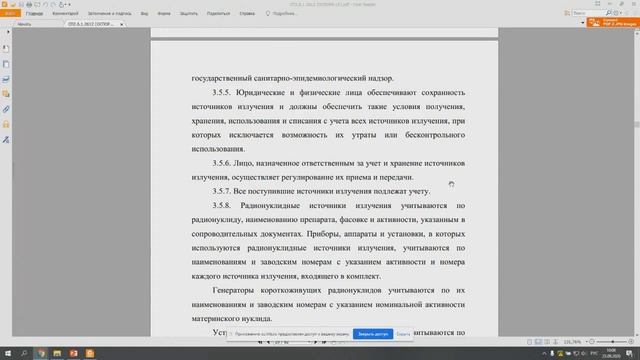Select single page view mode icon

pos(529,342)
